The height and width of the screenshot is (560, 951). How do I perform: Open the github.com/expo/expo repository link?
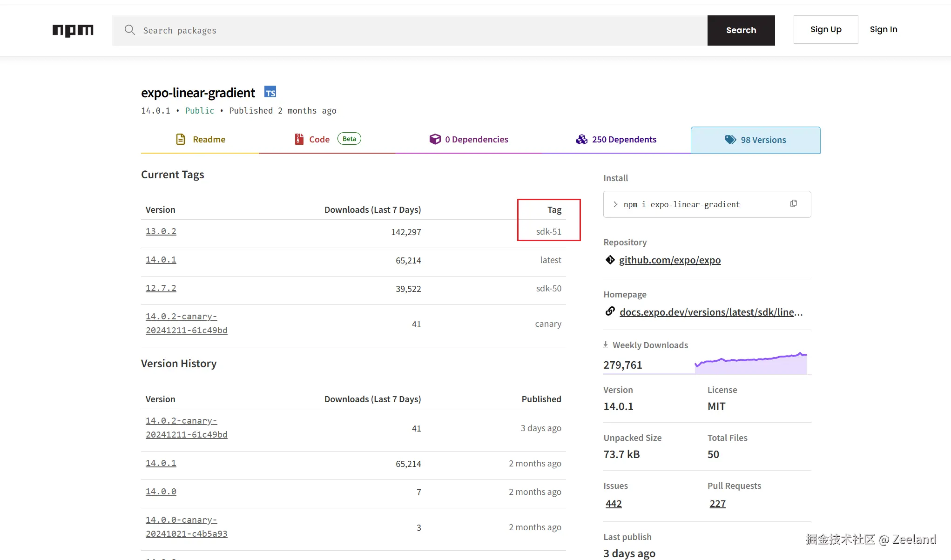click(669, 260)
